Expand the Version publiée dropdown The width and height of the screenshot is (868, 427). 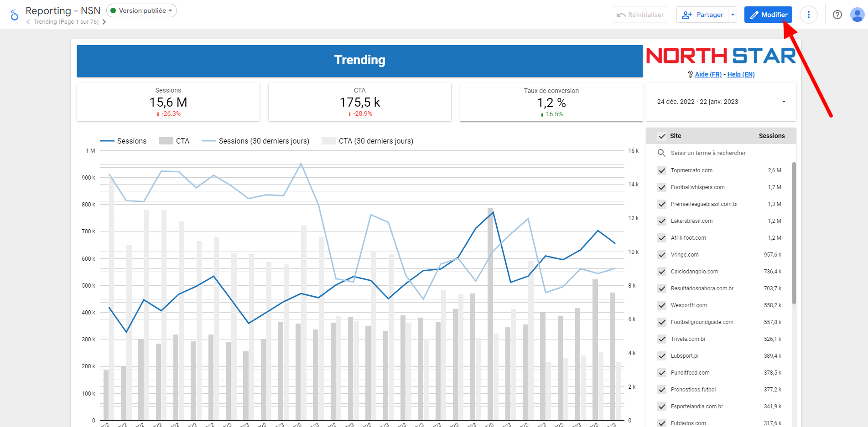[x=141, y=10]
